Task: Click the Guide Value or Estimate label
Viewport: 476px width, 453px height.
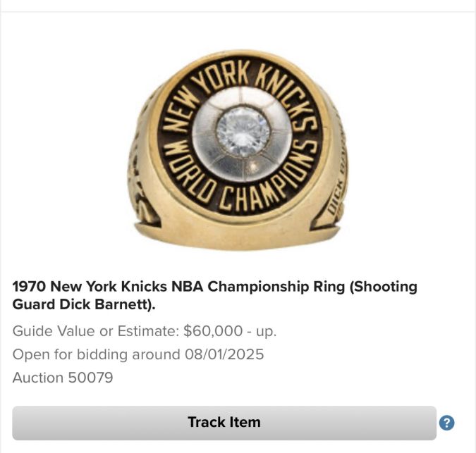Action: pos(95,330)
